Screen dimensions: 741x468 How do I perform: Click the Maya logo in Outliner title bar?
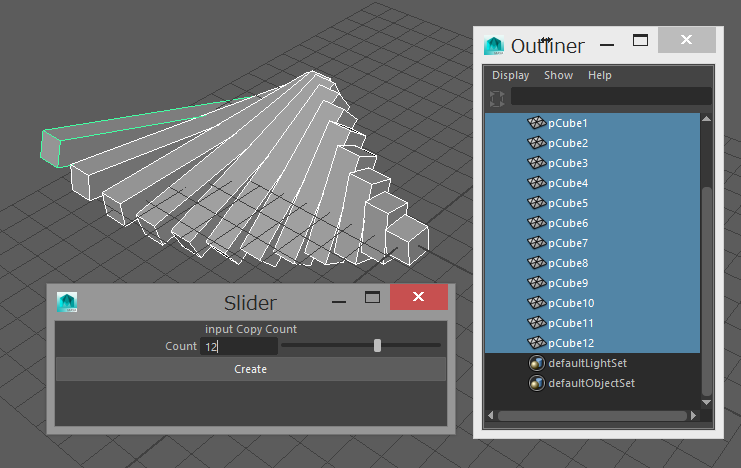[x=494, y=45]
